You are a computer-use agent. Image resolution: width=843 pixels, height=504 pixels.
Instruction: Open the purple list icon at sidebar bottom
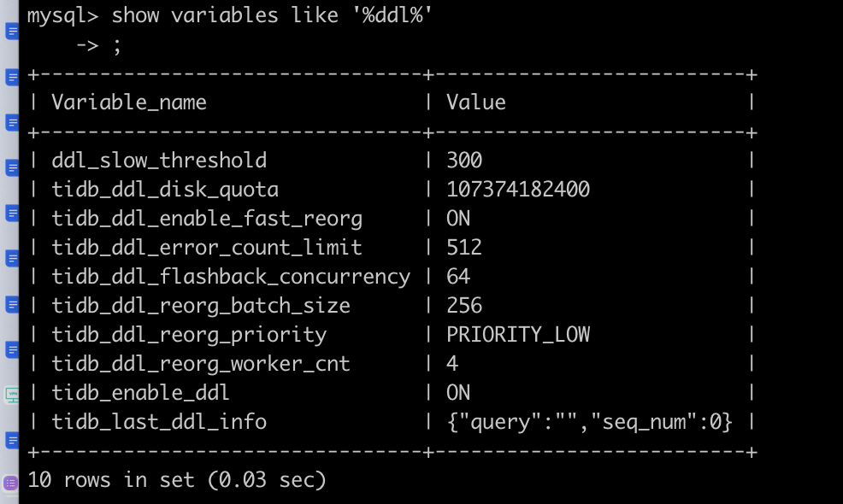[x=10, y=483]
